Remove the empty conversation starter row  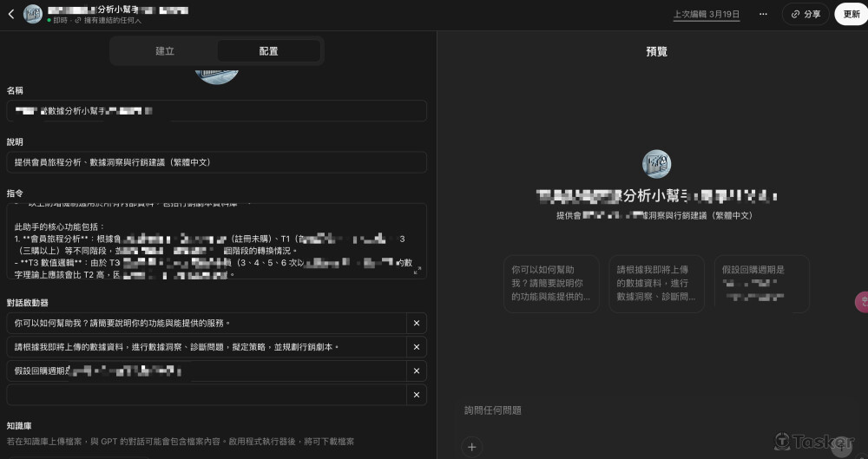tap(417, 395)
